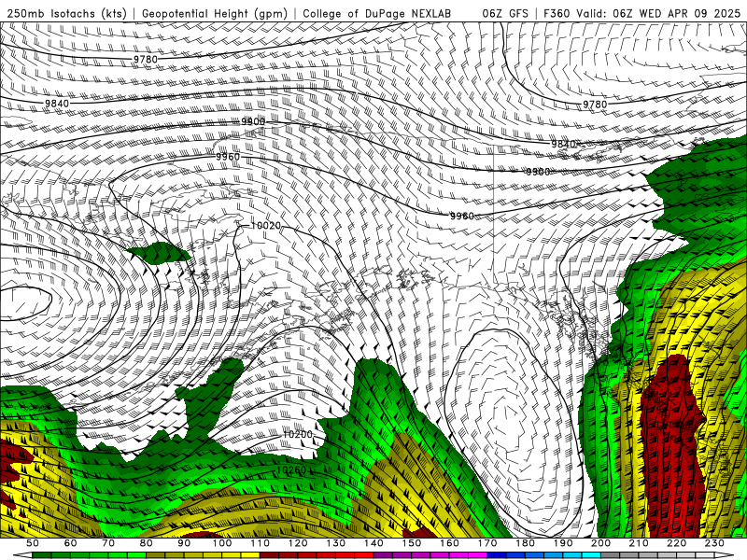Image resolution: width=747 pixels, height=560 pixels.
Task: Click the 80 value on the color scale
Action: 147,543
